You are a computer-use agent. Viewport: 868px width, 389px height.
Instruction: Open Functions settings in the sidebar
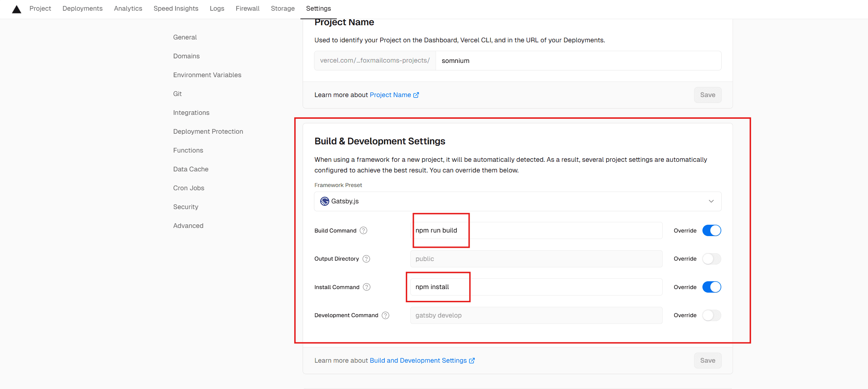coord(188,150)
